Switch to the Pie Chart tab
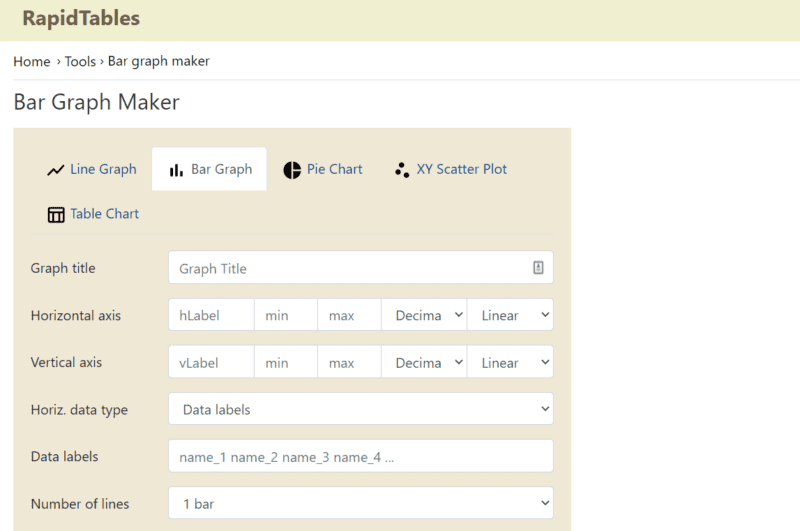800x531 pixels. tap(334, 169)
